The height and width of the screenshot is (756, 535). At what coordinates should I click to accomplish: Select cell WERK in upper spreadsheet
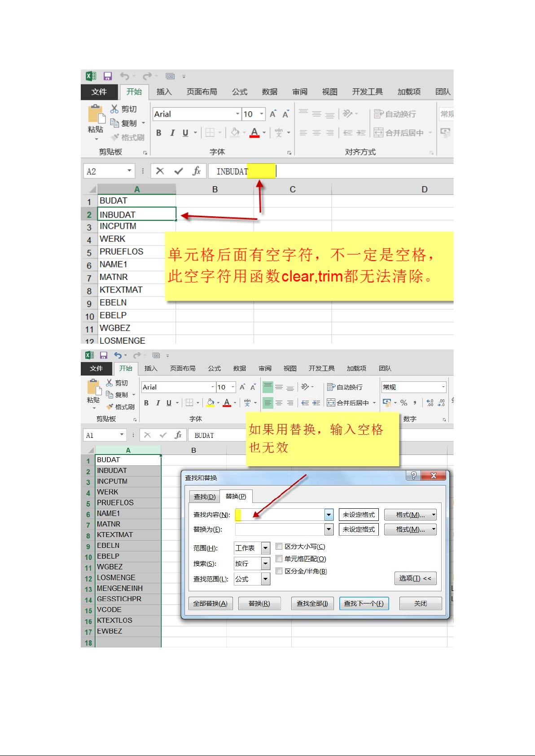136,239
